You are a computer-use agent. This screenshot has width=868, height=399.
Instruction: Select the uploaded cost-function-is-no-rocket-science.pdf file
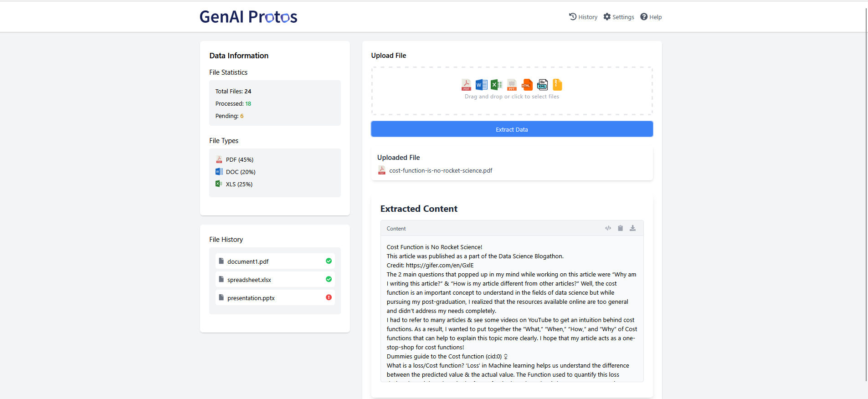pos(441,170)
